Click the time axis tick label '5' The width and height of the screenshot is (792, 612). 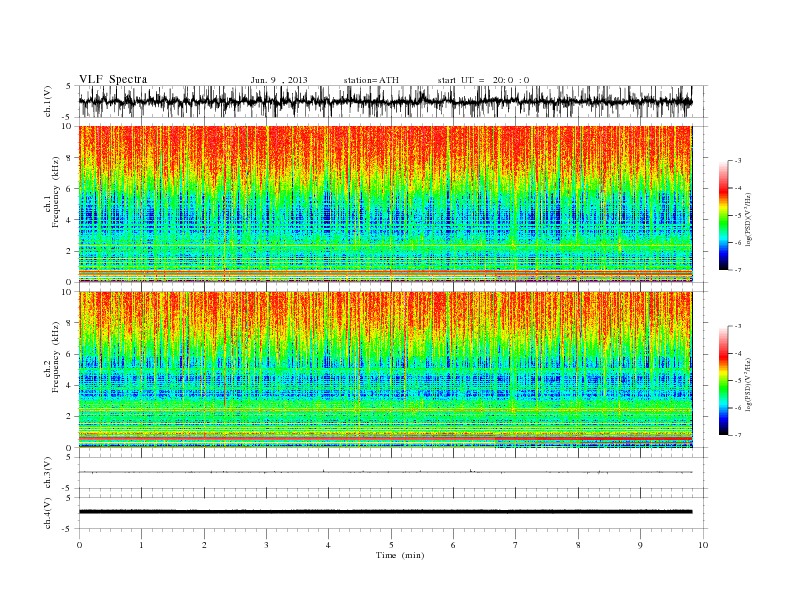click(x=391, y=545)
